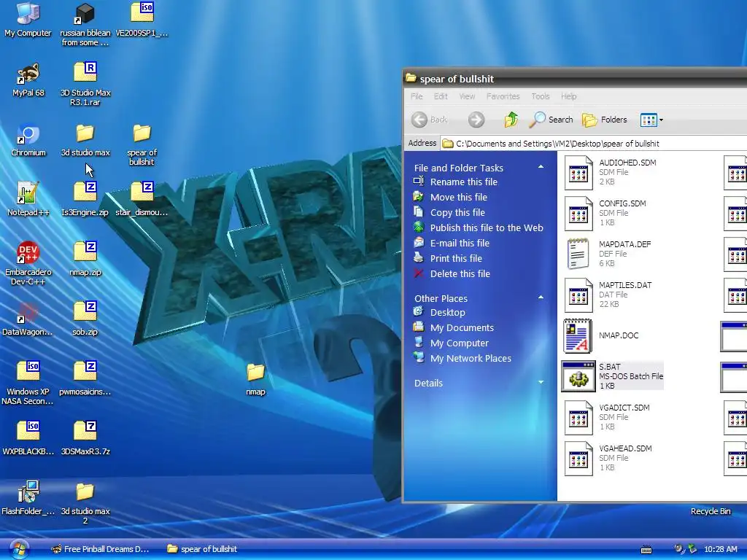Click 'spear of bullshit' taskbar button
The height and width of the screenshot is (560, 747).
click(x=202, y=549)
